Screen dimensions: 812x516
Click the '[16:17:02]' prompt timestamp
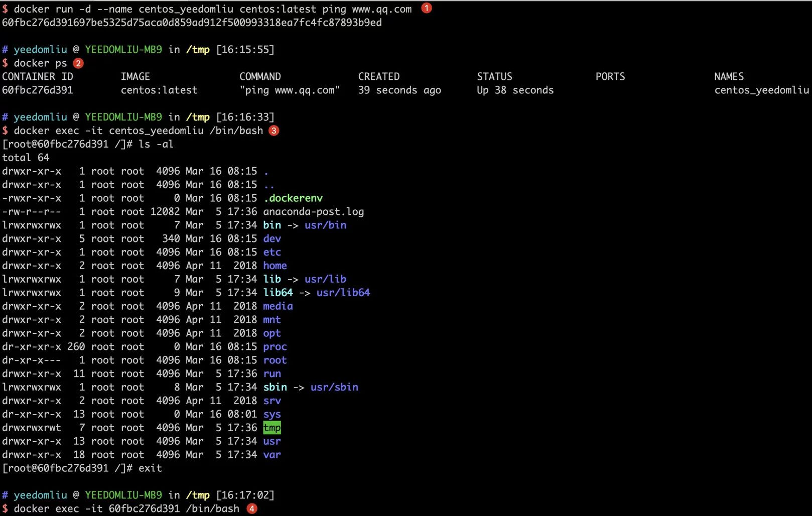click(x=245, y=495)
